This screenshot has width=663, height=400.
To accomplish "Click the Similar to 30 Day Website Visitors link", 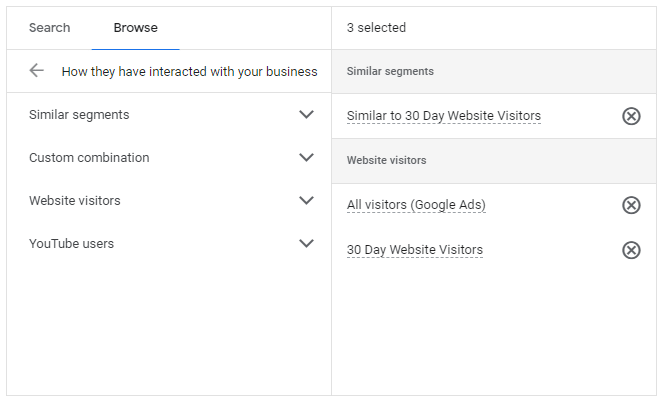I will [443, 116].
